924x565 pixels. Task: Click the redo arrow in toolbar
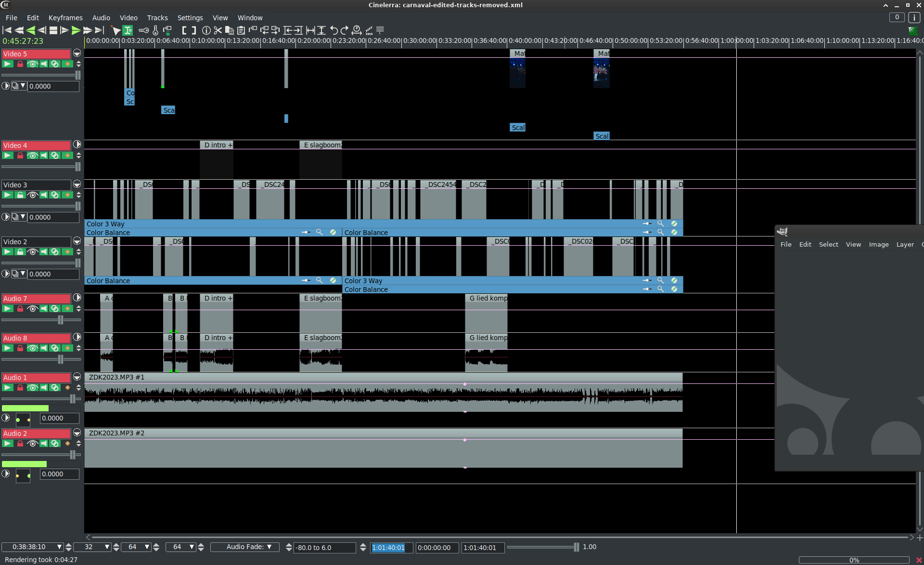tap(345, 30)
